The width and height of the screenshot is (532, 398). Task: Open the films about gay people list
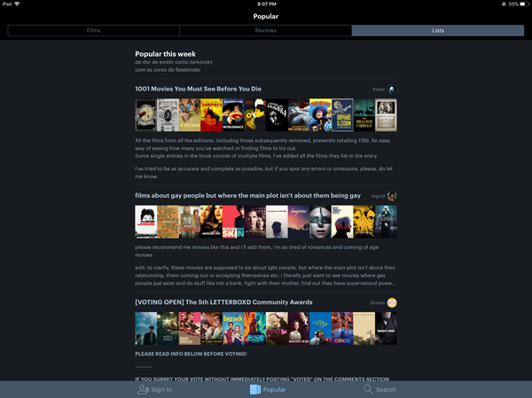[247, 195]
